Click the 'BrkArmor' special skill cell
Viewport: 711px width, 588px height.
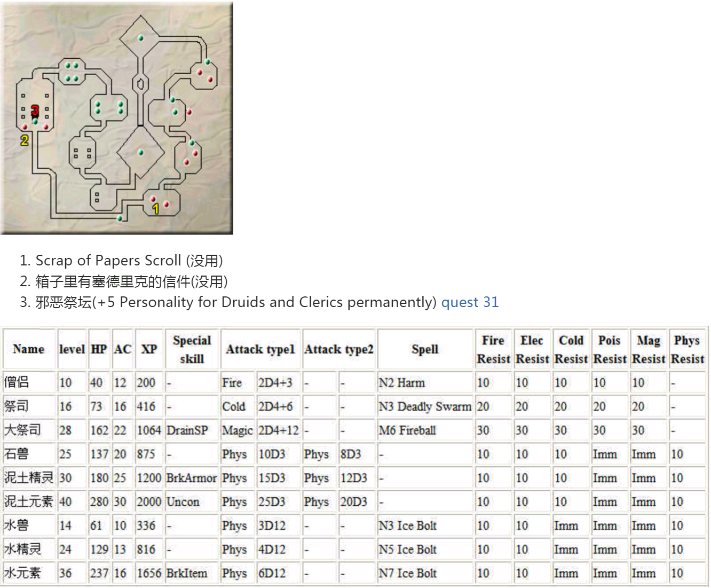coord(192,478)
